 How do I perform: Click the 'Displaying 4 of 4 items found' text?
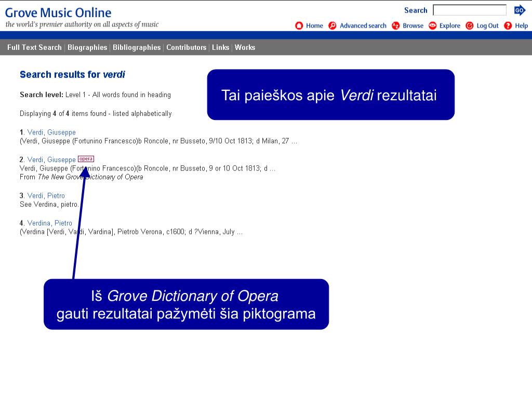(x=96, y=114)
